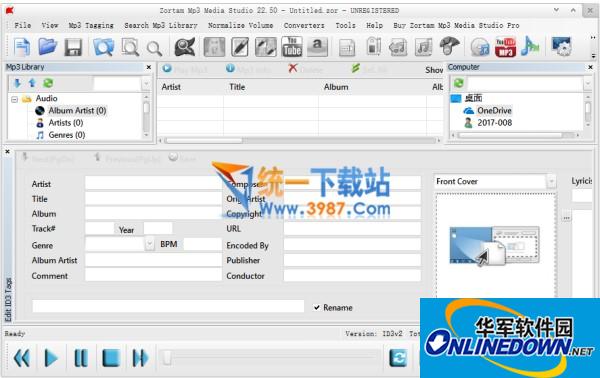Click the blue Mp3 info toolbar icon
The width and height of the screenshot is (600, 378).
point(230,68)
